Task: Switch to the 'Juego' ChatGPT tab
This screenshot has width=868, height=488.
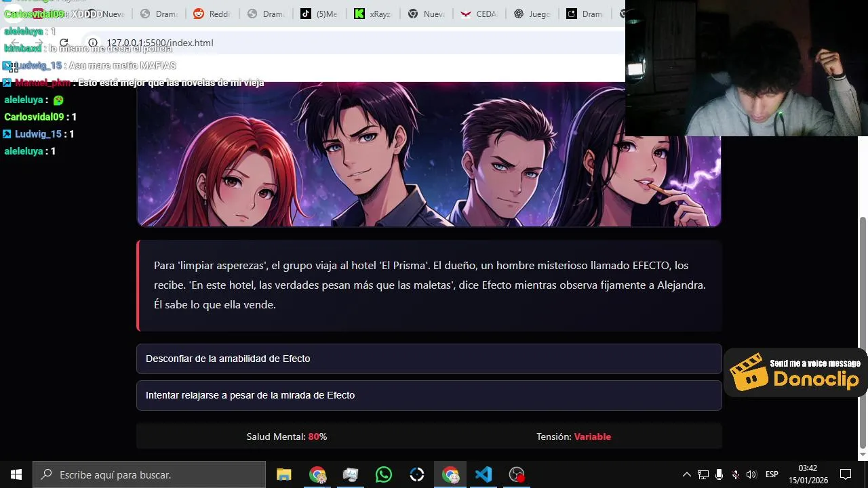Action: coord(532,14)
